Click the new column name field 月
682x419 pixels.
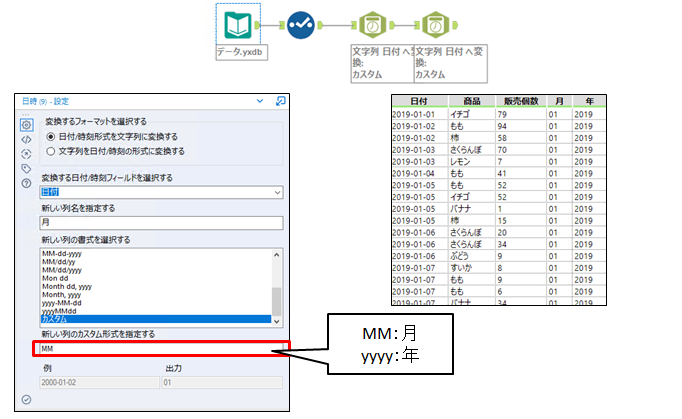pyautogui.click(x=160, y=223)
